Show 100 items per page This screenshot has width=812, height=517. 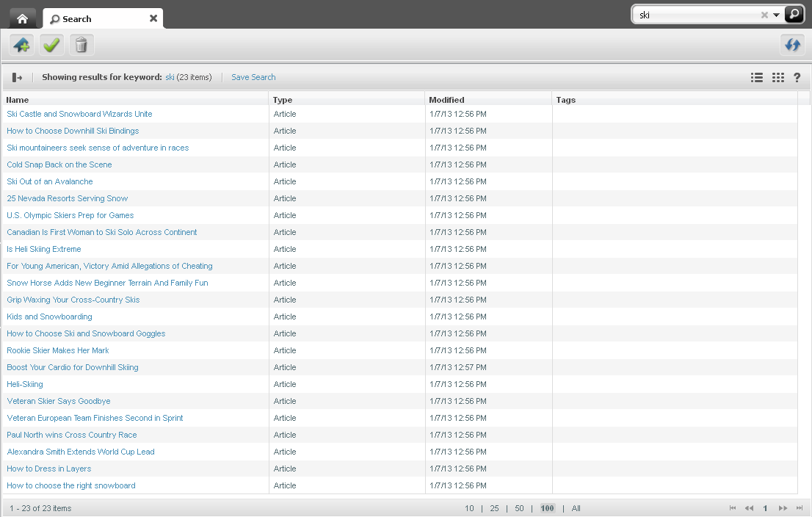(x=548, y=508)
